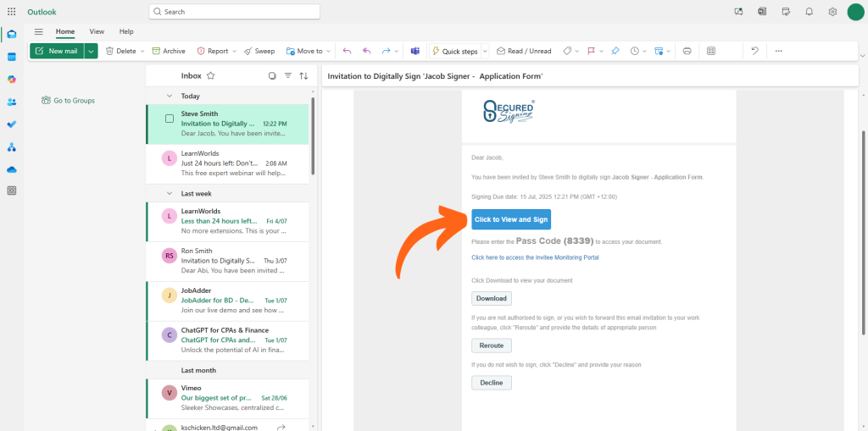Switch to the View tab
Viewport: 868px width, 431px height.
[x=97, y=31]
